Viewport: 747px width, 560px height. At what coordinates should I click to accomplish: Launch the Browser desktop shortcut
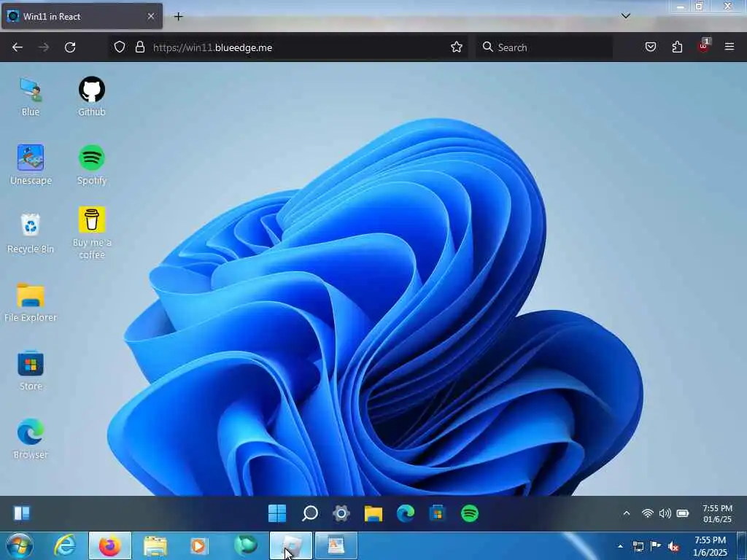tap(31, 439)
